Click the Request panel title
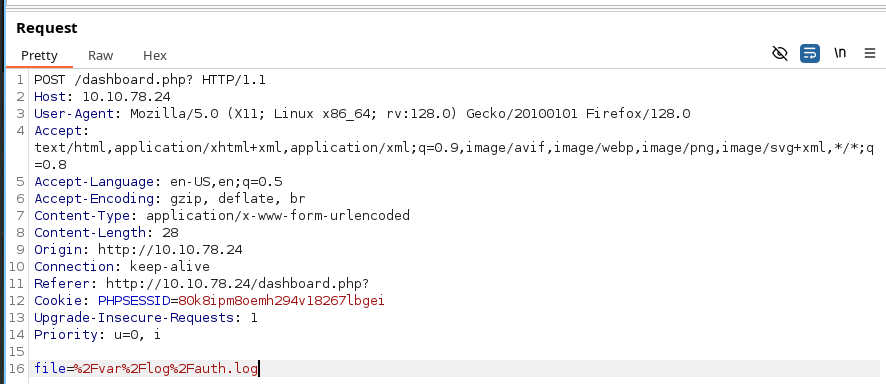The width and height of the screenshot is (886, 384). point(46,28)
